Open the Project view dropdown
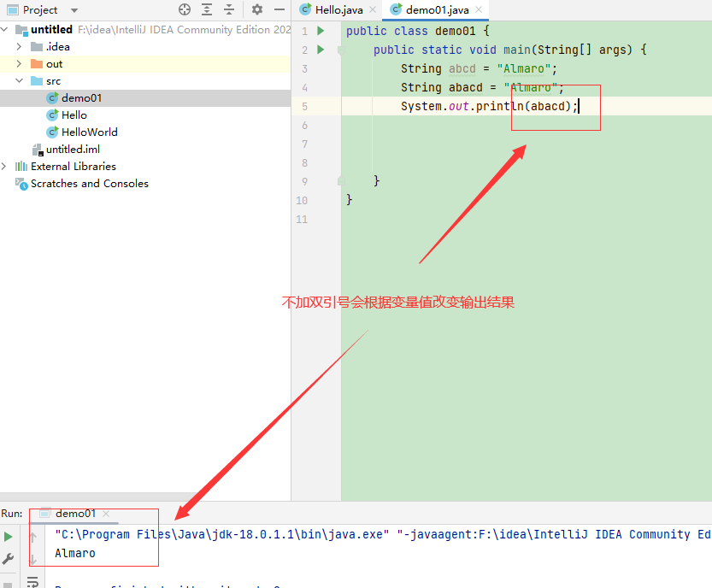This screenshot has width=712, height=588. tap(74, 10)
